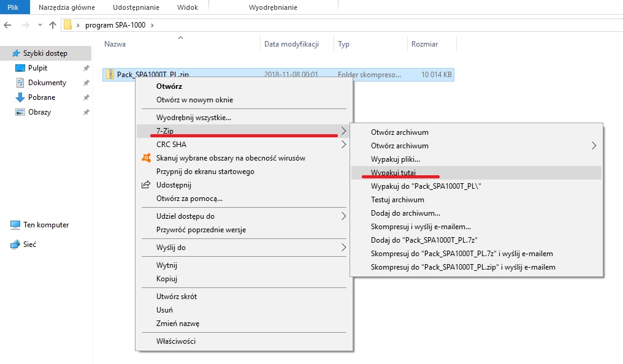Select Utwórz skrót menu entry

[x=177, y=297]
